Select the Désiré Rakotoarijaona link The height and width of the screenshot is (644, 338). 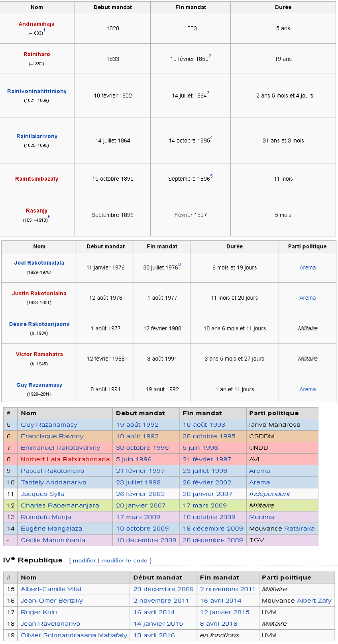(39, 324)
